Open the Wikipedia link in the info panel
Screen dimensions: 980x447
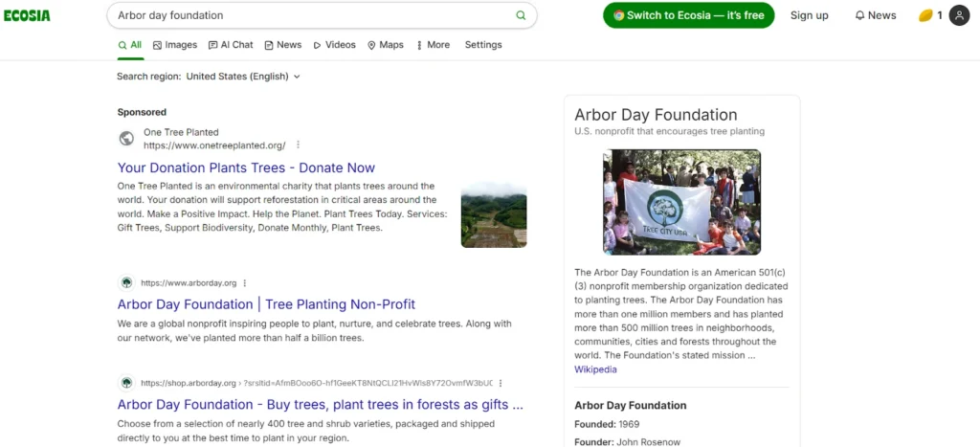pyautogui.click(x=595, y=369)
